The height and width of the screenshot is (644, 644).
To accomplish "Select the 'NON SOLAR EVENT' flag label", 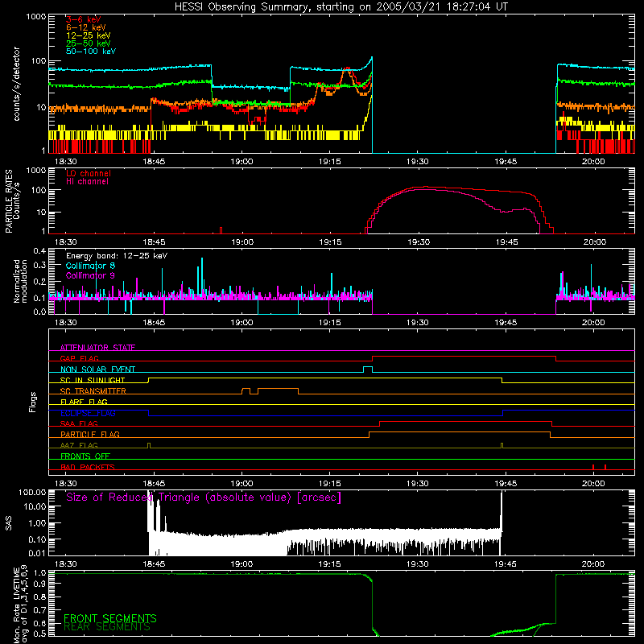I will 97,369.
